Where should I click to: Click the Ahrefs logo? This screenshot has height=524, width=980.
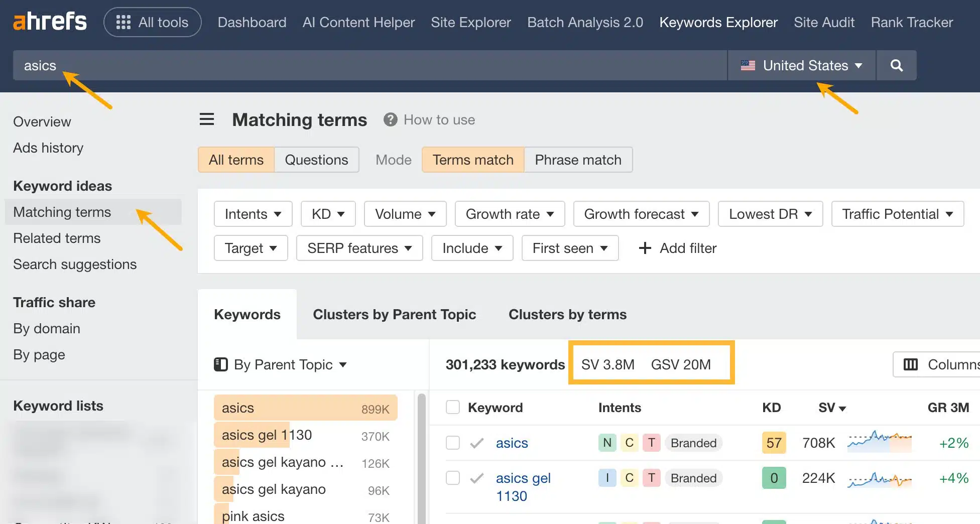50,22
